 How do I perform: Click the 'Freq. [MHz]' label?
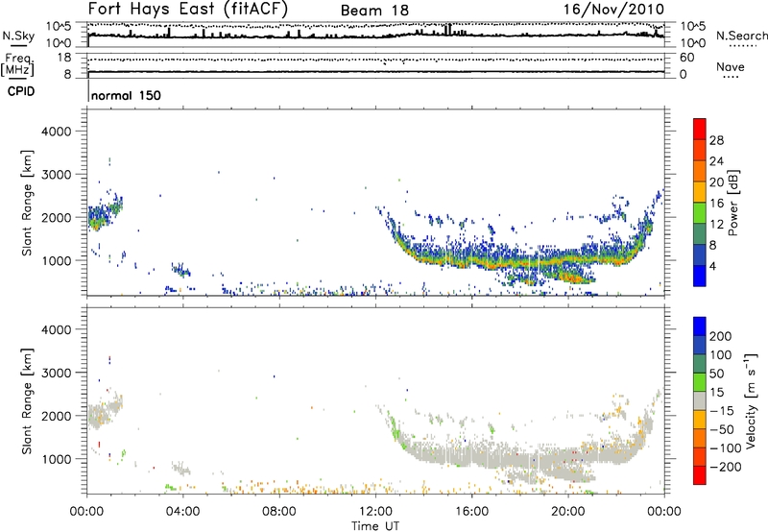(17, 64)
